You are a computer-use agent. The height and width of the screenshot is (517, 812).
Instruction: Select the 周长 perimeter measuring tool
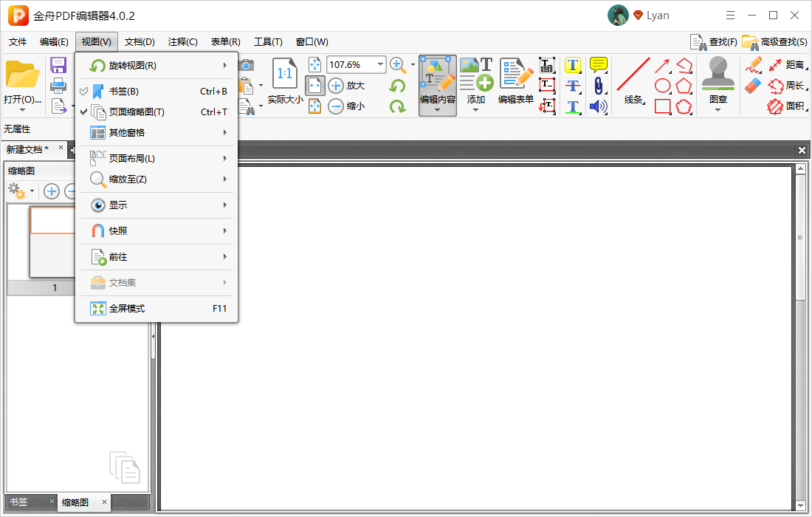pyautogui.click(x=787, y=86)
